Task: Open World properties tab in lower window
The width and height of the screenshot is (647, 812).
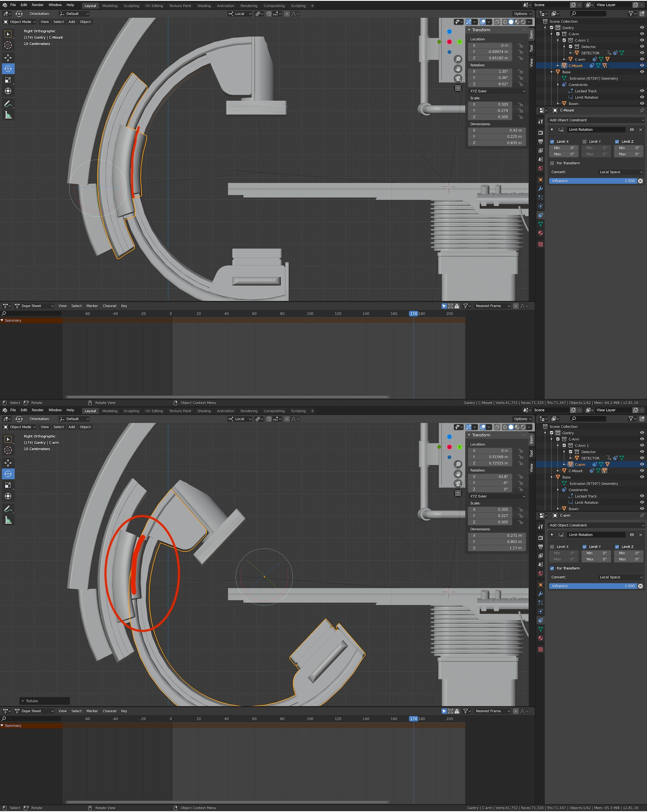Action: click(541, 574)
